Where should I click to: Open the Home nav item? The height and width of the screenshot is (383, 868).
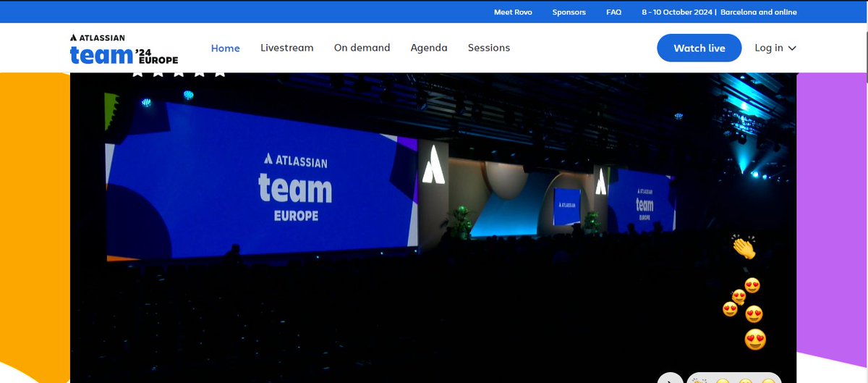tap(225, 48)
